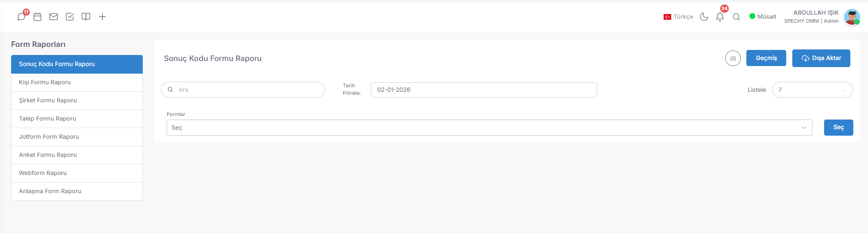868x233 pixels.
Task: Change language from Türkçe
Action: coord(678,17)
